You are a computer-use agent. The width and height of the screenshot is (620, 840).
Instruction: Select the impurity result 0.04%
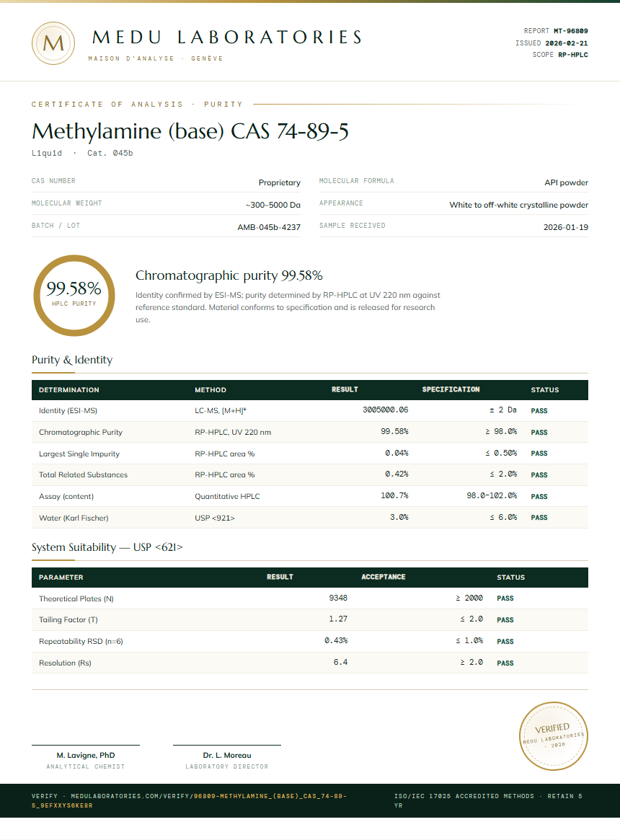point(397,454)
